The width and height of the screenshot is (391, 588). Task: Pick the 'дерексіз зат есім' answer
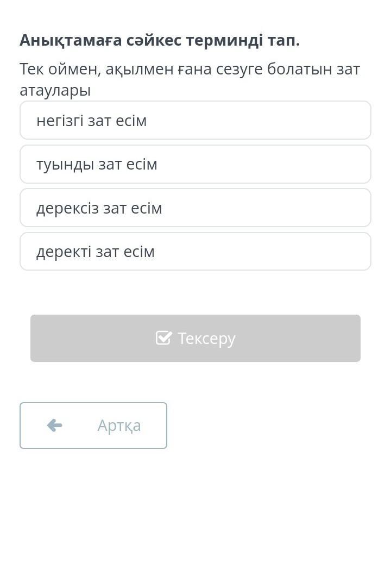coord(195,208)
